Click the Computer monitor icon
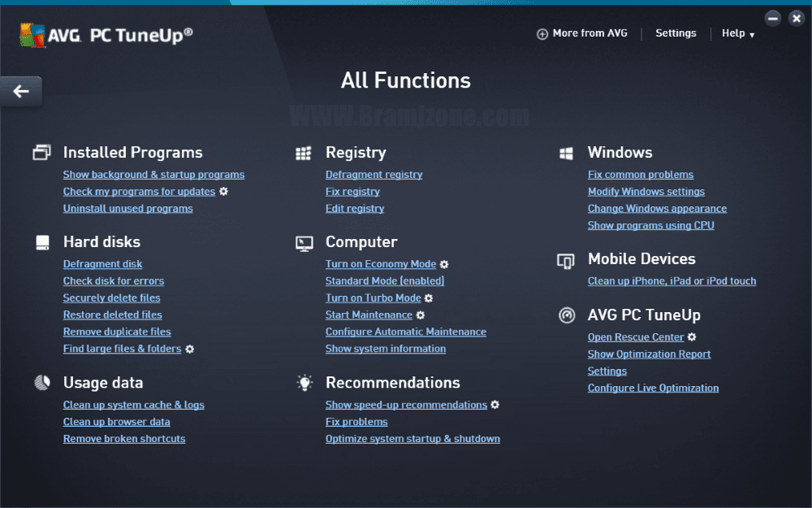Screen dimensions: 812x508 click(304, 243)
